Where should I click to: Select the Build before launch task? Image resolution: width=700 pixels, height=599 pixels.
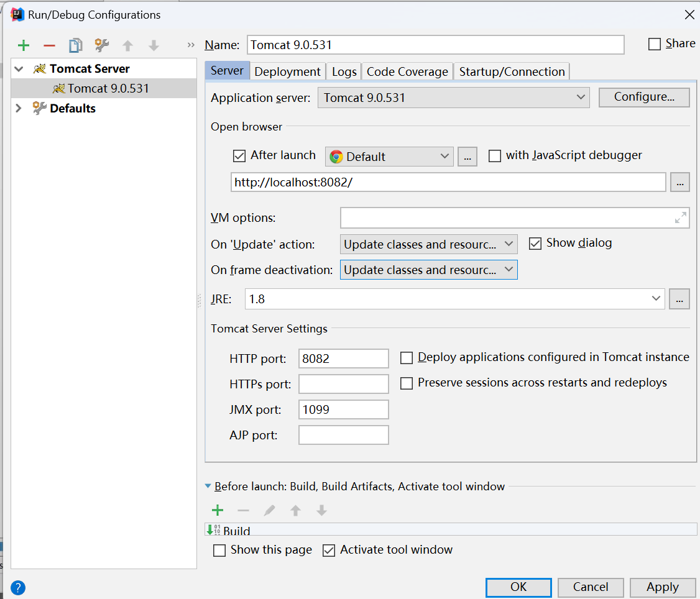coord(451,529)
